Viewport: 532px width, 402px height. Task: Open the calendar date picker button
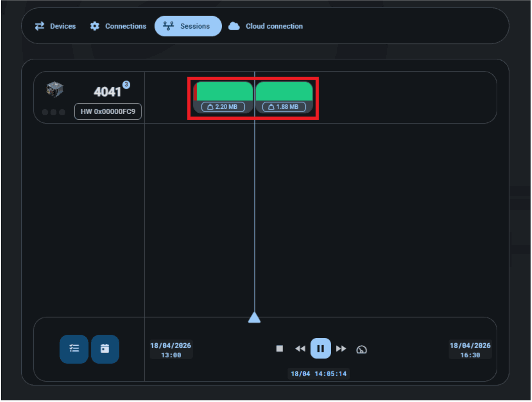[105, 349]
